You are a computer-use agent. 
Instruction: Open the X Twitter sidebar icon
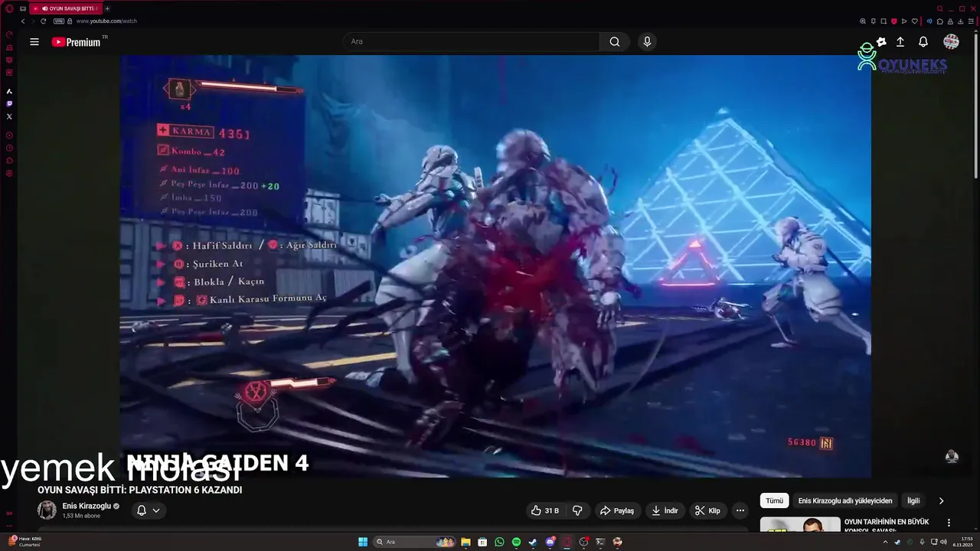pyautogui.click(x=9, y=116)
